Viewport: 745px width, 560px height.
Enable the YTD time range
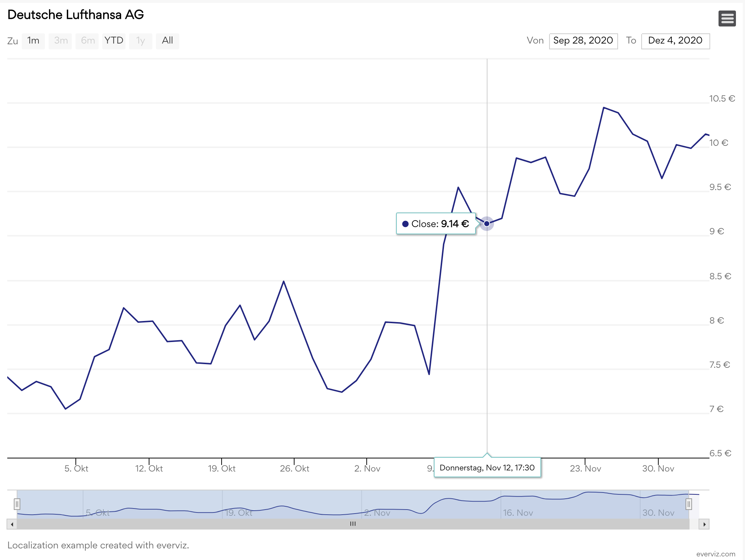[x=114, y=41]
